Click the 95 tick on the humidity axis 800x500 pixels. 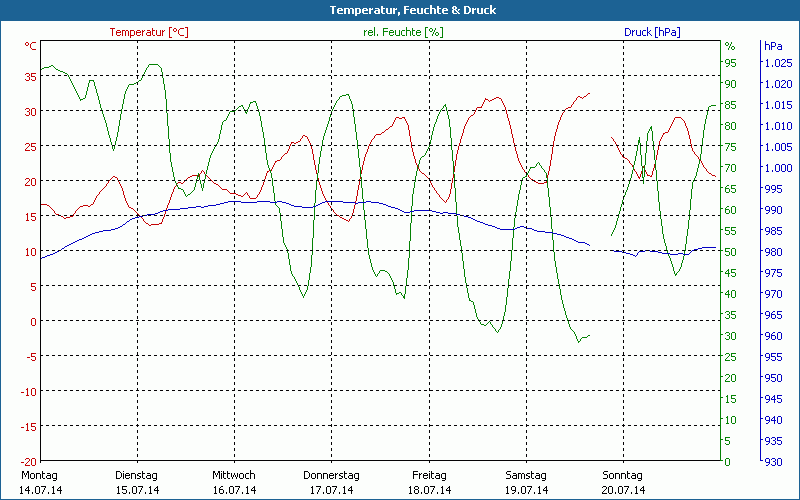[x=731, y=63]
